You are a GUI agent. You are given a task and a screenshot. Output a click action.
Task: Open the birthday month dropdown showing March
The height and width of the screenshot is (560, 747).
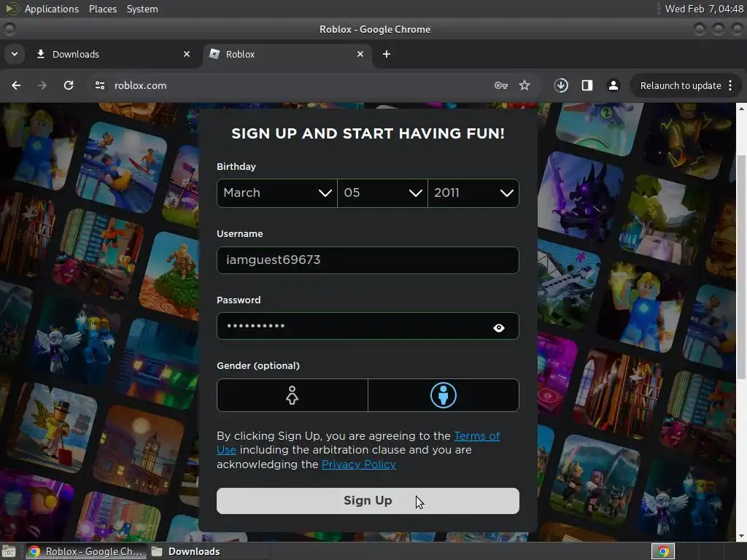point(276,192)
